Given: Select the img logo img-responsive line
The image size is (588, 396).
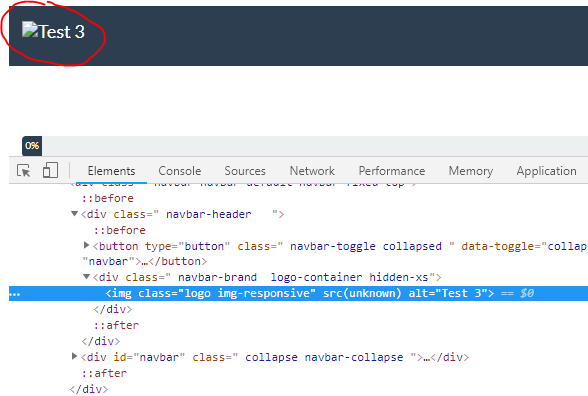Looking at the screenshot, I should click(x=298, y=293).
